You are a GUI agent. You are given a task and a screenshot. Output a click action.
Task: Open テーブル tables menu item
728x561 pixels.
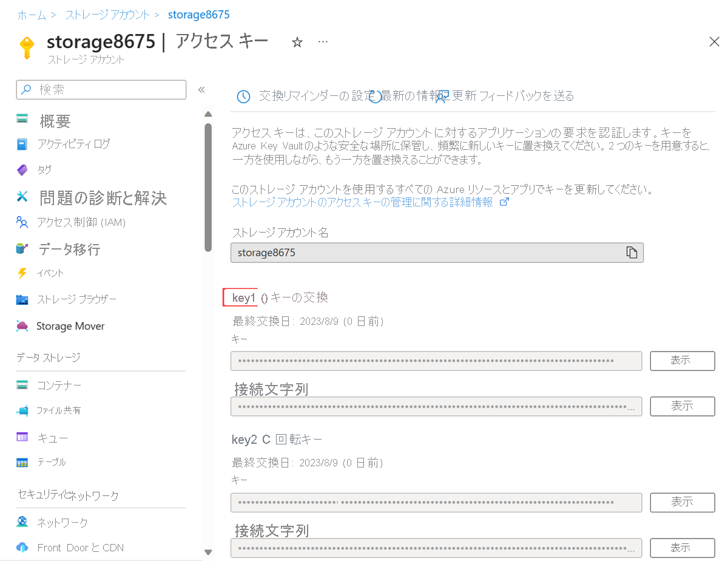point(52,462)
